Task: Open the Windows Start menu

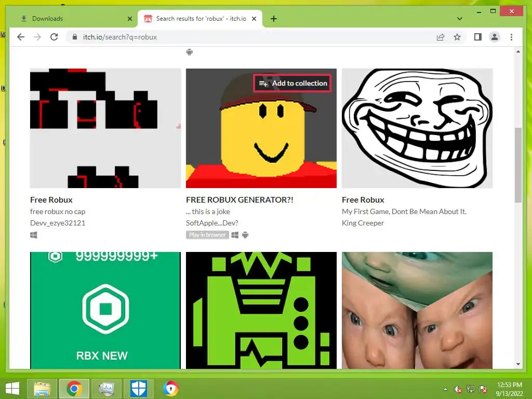Action: click(x=12, y=389)
